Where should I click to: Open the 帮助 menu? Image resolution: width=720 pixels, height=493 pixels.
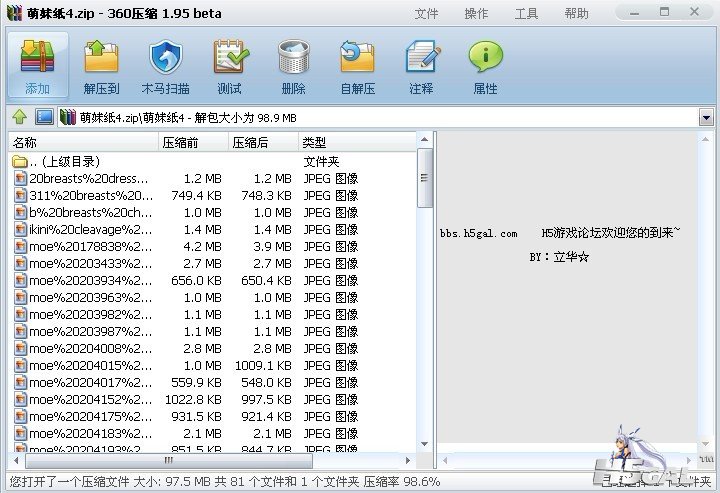(576, 14)
